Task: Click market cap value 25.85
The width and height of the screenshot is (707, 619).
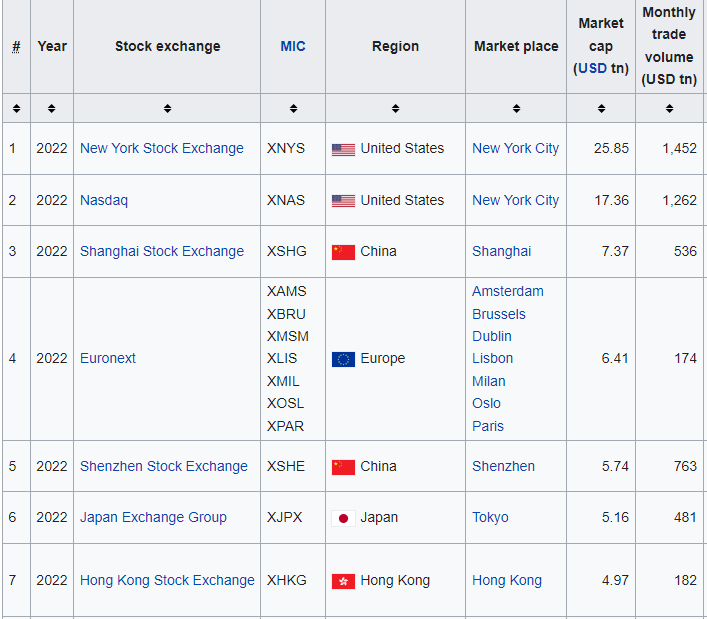Action: [611, 148]
